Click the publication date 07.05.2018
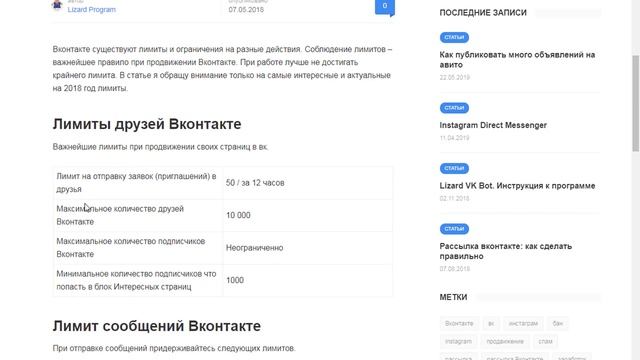This screenshot has height=360, width=640. pyautogui.click(x=246, y=9)
